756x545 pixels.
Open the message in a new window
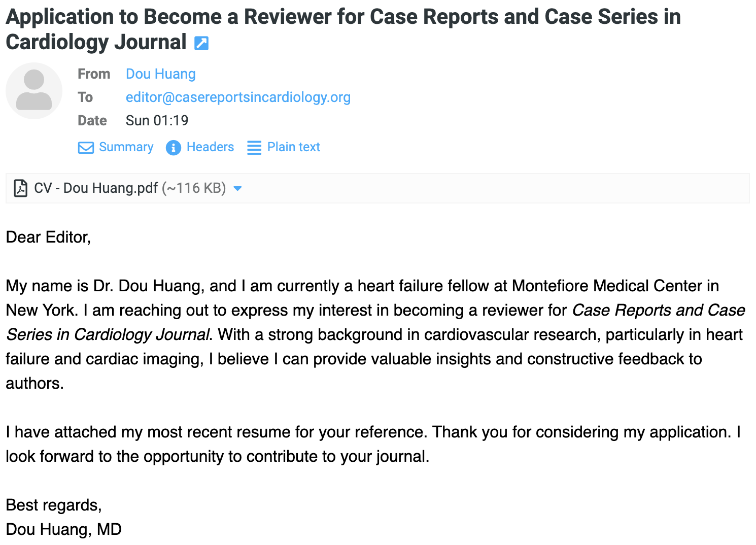tap(201, 44)
